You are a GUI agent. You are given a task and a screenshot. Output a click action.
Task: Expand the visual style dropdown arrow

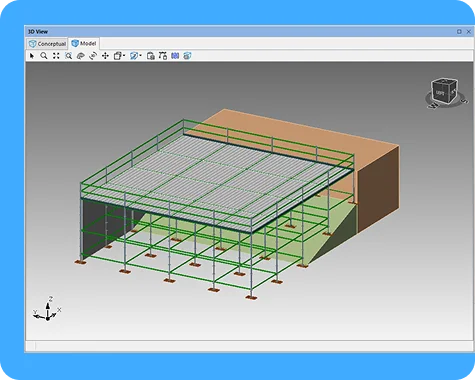pyautogui.click(x=140, y=56)
